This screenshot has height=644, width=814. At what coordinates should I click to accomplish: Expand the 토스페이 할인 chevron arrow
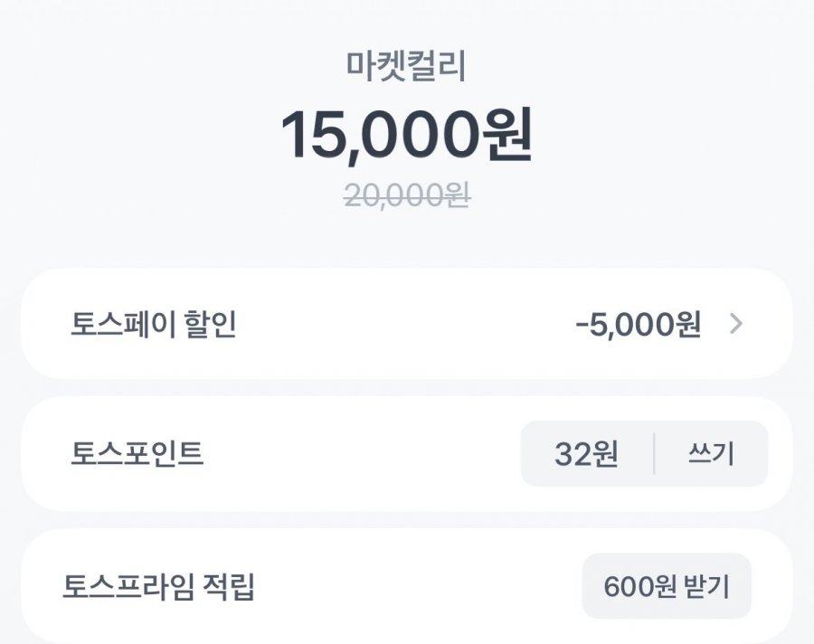(736, 324)
